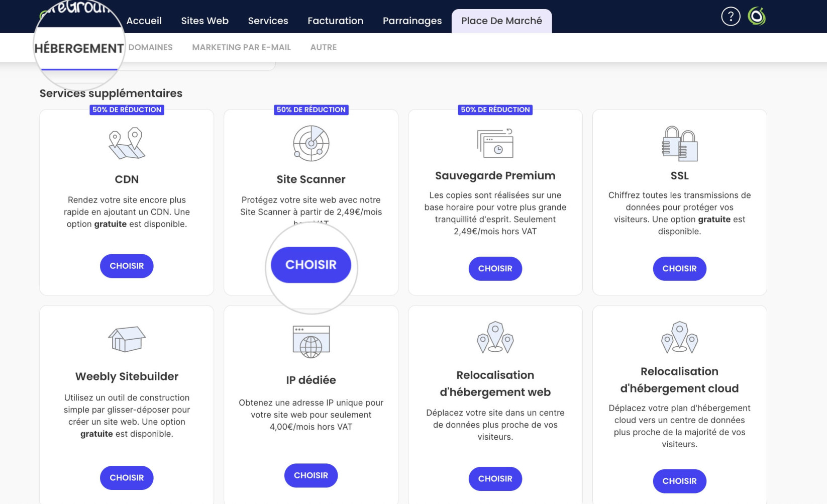Click 'Utilisez un outil de construction' description
The width and height of the screenshot is (827, 504).
127,416
